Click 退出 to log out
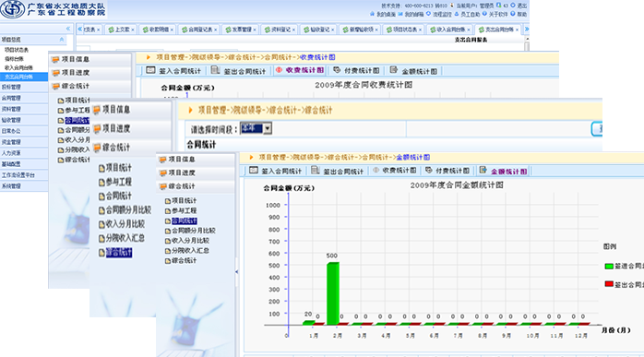The width and height of the screenshot is (644, 357). tap(521, 6)
